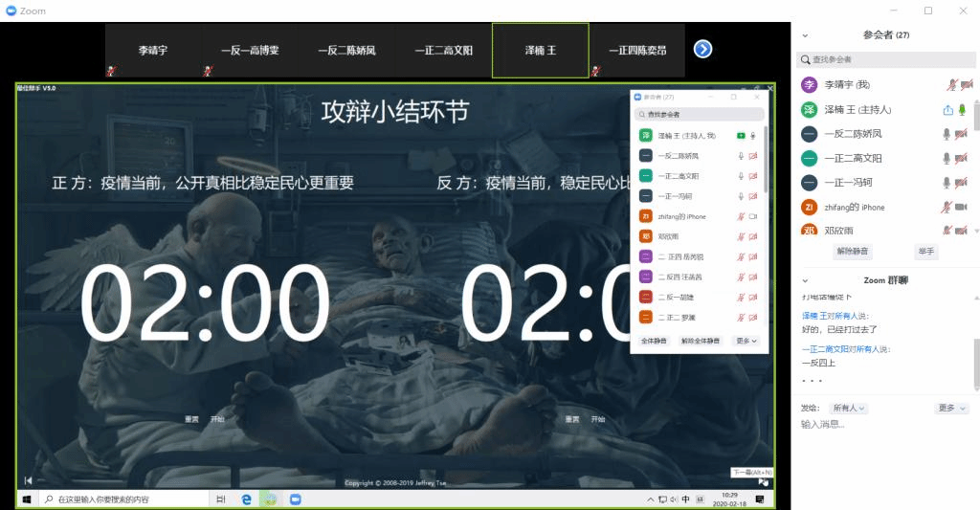
Task: Click the microphone icon beside 一反二陈娇凤
Action: pos(947,134)
